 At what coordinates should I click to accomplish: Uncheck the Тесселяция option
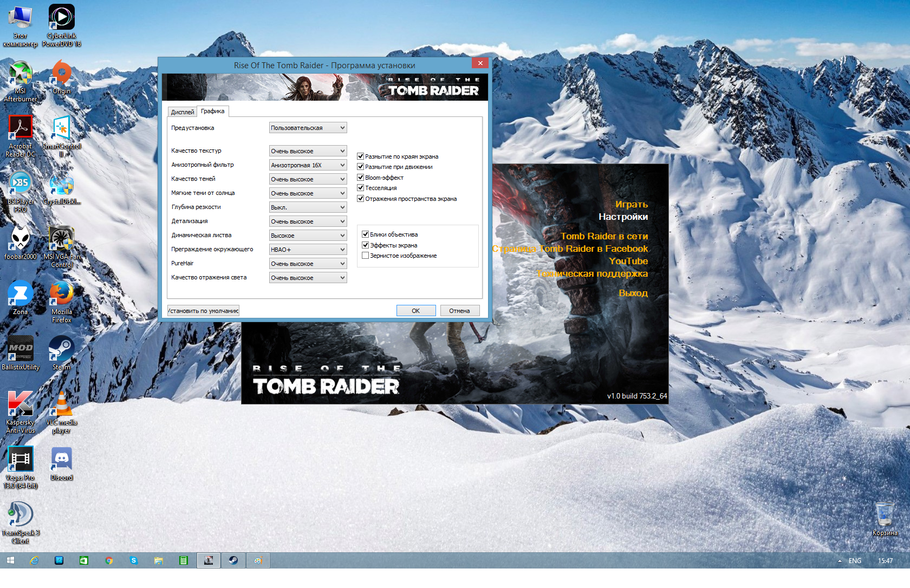click(x=361, y=188)
